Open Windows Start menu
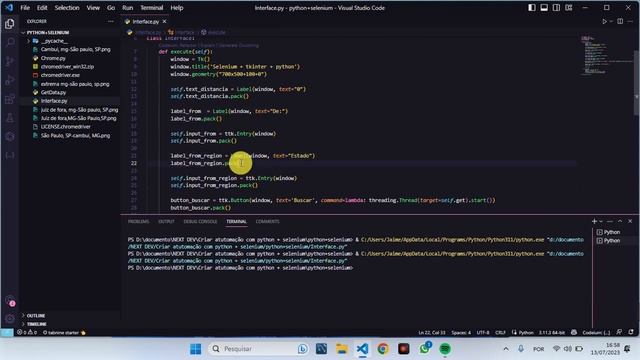Screen dimensions: 640x360 click(196, 349)
